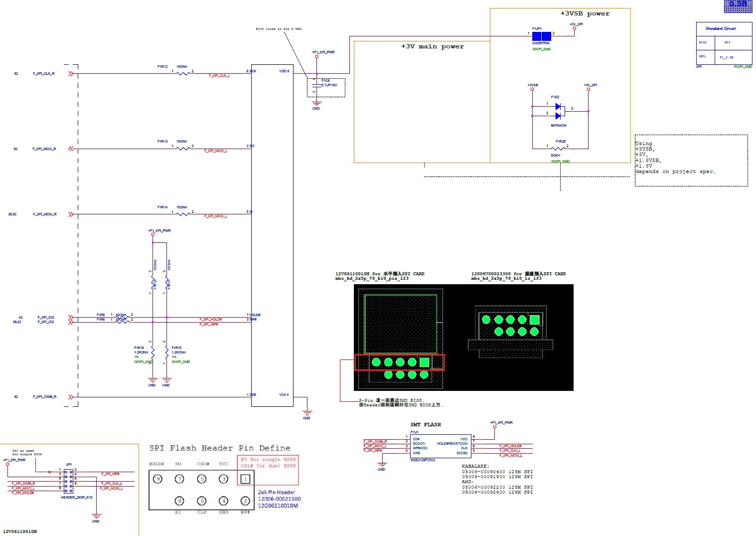
Task: Click pin 6 circle above CLK label
Action: pyautogui.click(x=202, y=501)
